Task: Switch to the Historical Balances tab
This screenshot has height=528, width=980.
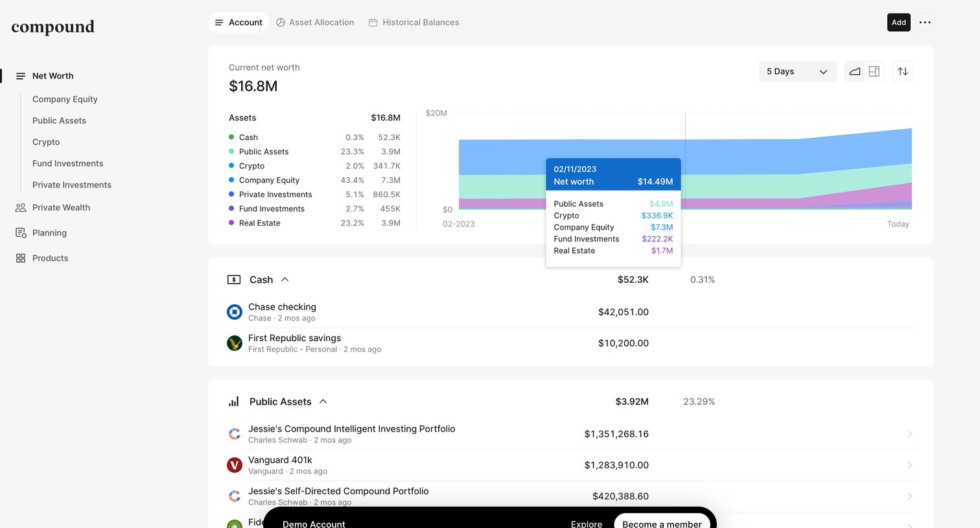Action: point(414,22)
